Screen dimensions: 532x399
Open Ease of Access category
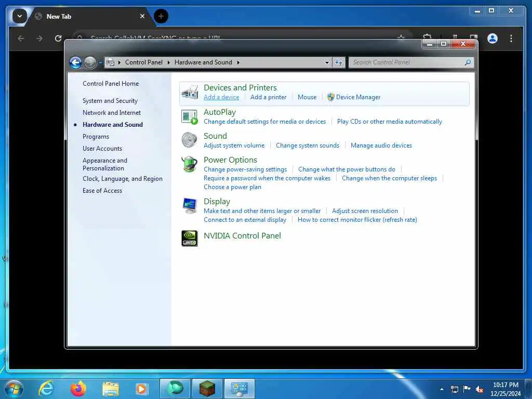pos(102,191)
